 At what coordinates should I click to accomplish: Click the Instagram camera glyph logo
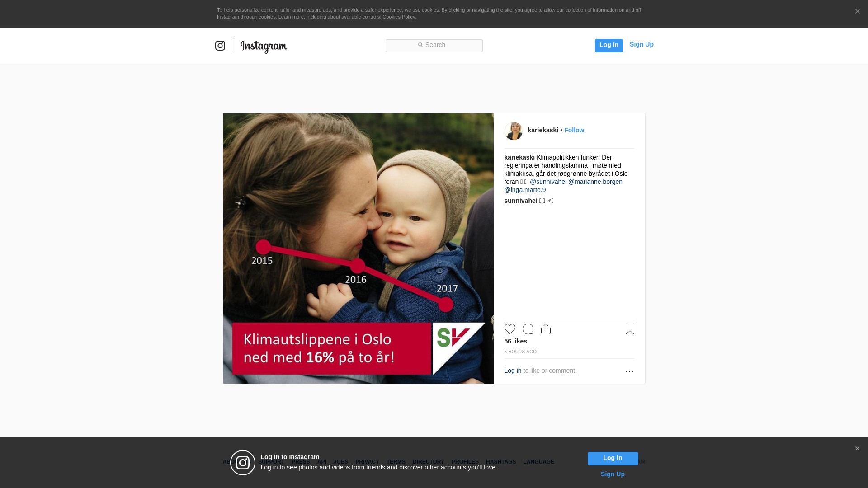click(x=220, y=46)
